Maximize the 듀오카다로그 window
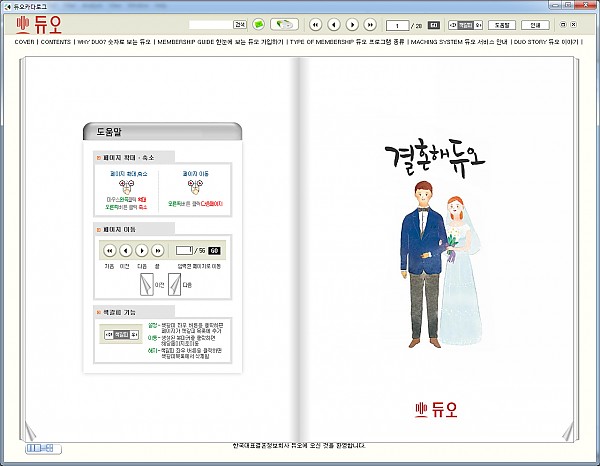Screen dimensions: 600x466 [x=568, y=5]
